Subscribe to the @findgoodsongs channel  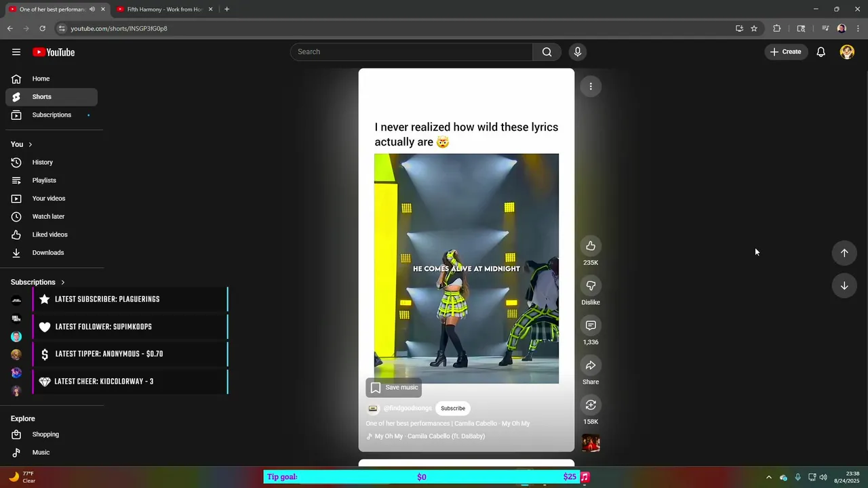click(x=453, y=409)
